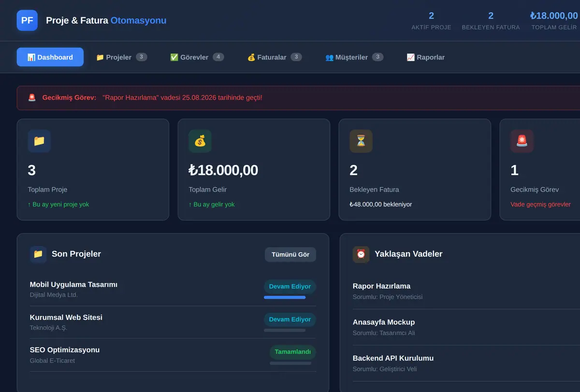Click the alarm clock icon beside Yaklaşan Vadeler

pos(361,254)
